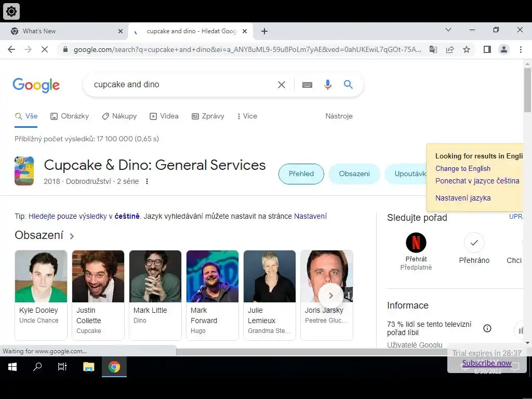The width and height of the screenshot is (532, 399).
Task: Open the Chrome side panel icon
Action: [487, 49]
